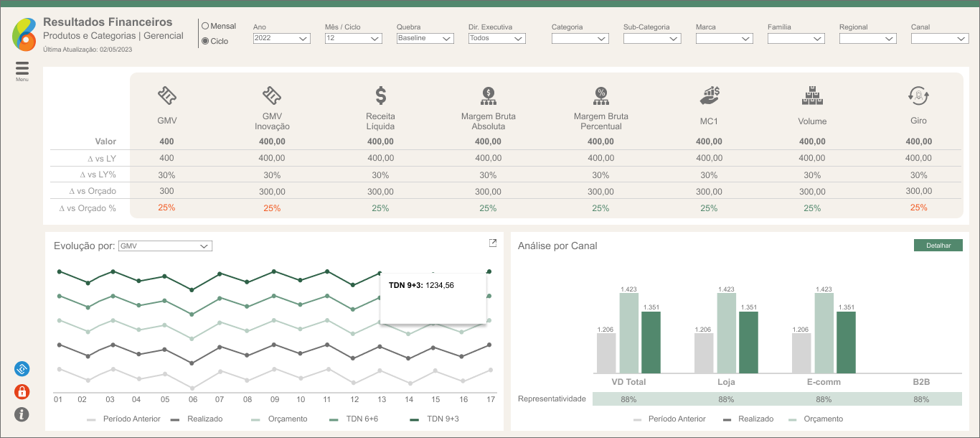980x438 pixels.
Task: Open the Regional filter dropdown
Action: pos(867,39)
